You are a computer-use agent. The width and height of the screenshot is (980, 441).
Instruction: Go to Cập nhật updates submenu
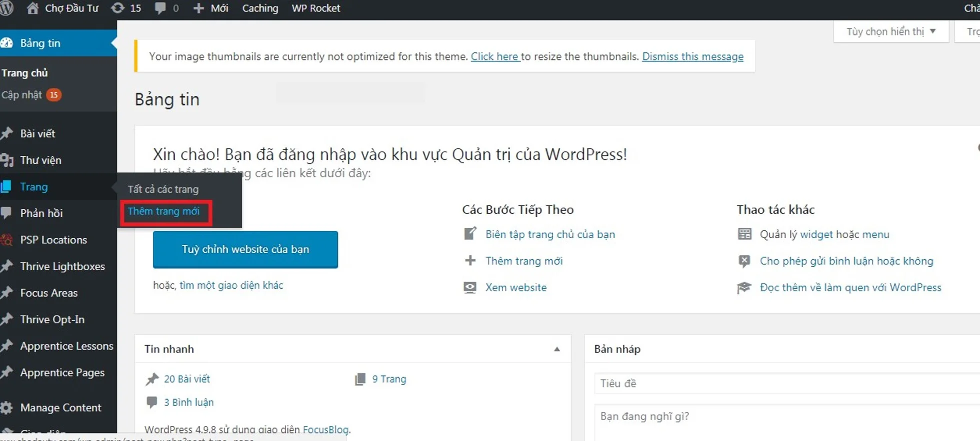point(21,95)
